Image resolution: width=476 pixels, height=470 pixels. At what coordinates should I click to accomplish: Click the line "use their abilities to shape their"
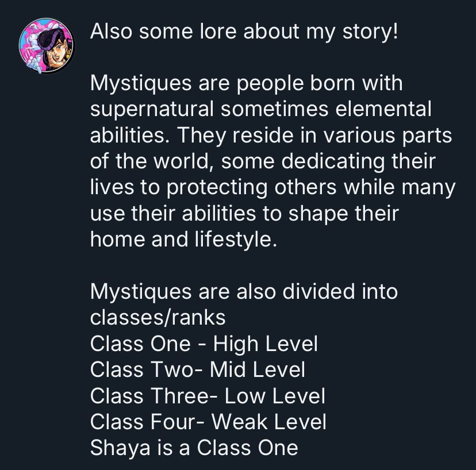coord(244,214)
